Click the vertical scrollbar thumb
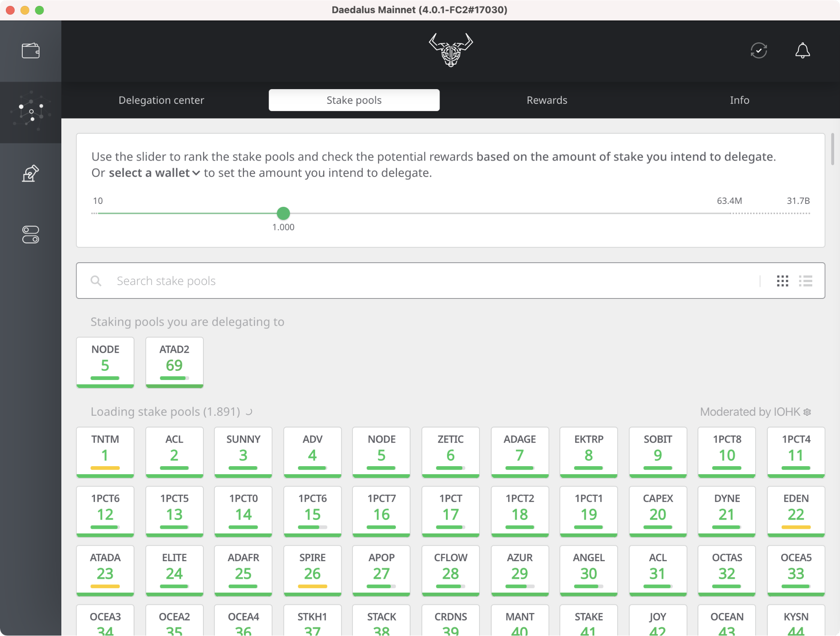The height and width of the screenshot is (636, 840). pyautogui.click(x=832, y=149)
